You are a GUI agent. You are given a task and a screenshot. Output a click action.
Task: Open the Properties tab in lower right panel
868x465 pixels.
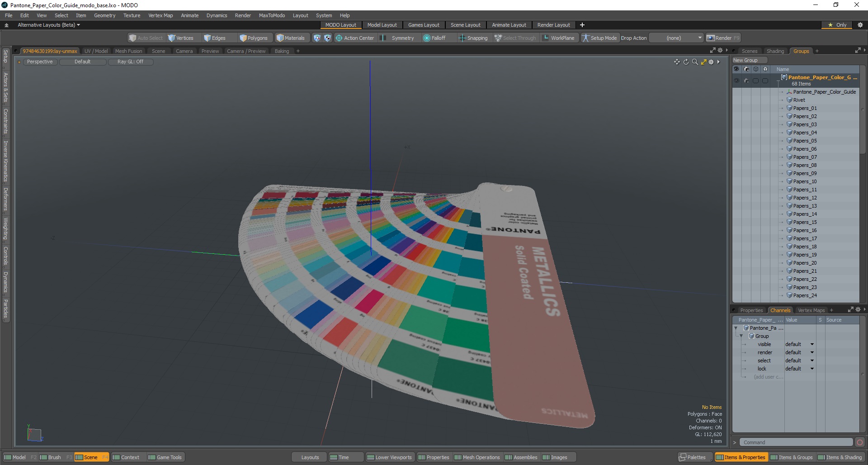point(751,310)
